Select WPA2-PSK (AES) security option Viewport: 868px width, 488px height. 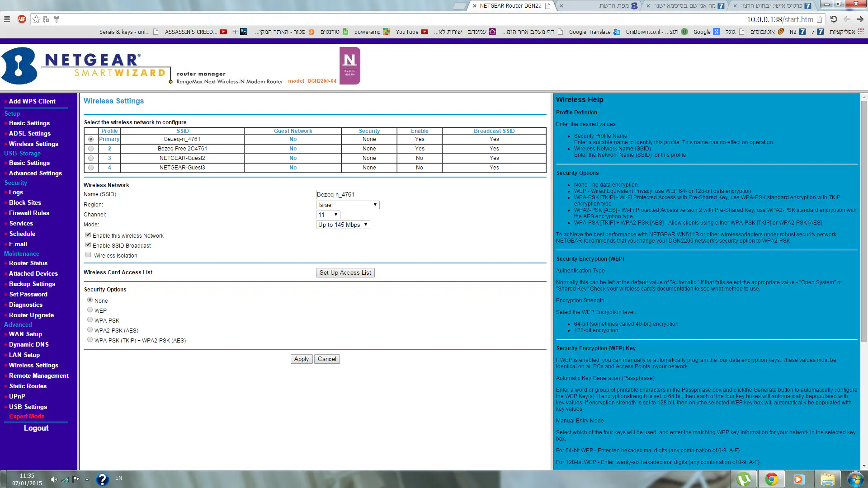(90, 330)
